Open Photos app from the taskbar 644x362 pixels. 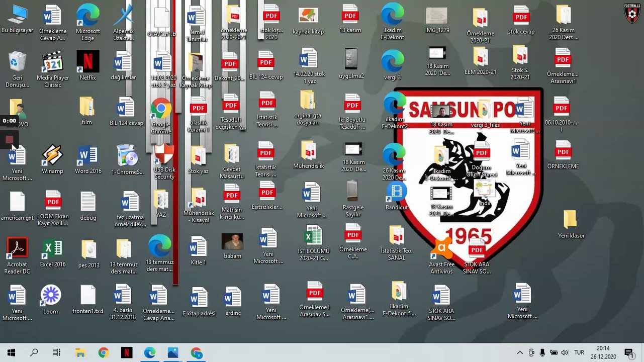(173, 353)
